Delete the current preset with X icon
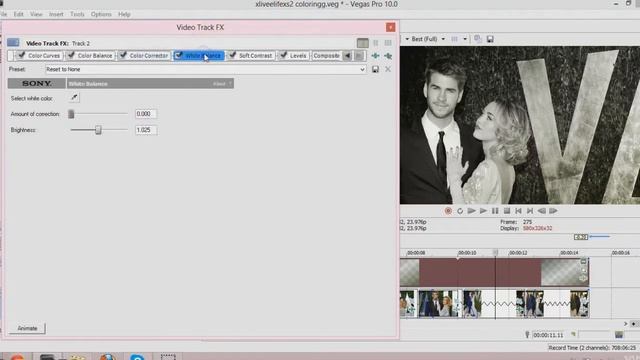This screenshot has height=360, width=640. pos(388,69)
